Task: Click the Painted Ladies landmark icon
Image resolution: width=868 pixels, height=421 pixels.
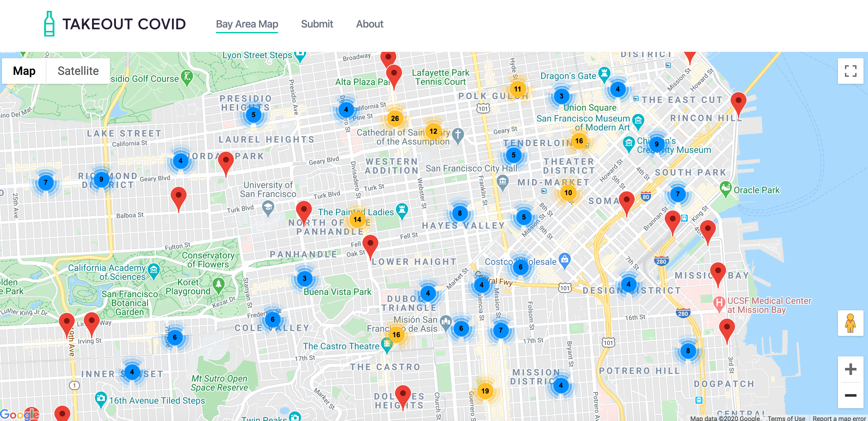Action: 402,211
